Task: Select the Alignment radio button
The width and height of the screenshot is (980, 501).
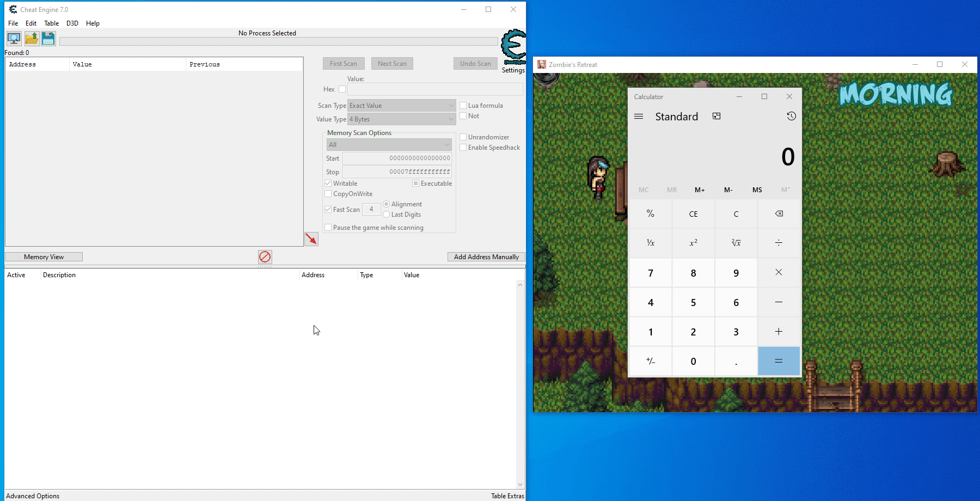Action: point(387,204)
